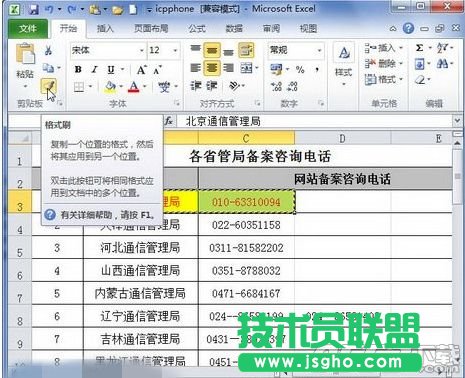Open the 文件 File tab
This screenshot has width=465, height=378.
(28, 29)
